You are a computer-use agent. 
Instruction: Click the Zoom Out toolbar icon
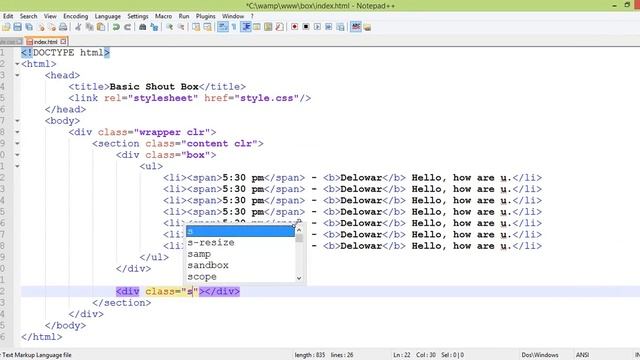(181, 27)
